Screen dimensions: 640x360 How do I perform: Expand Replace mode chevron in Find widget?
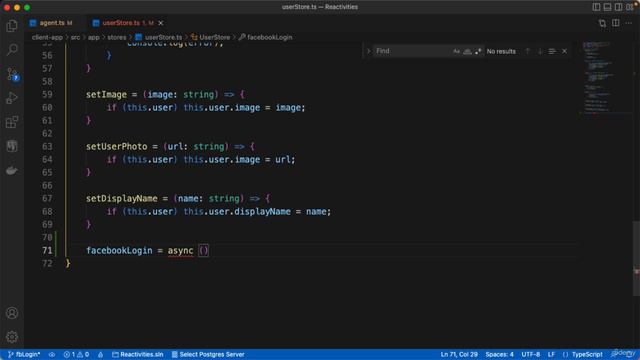tap(368, 51)
